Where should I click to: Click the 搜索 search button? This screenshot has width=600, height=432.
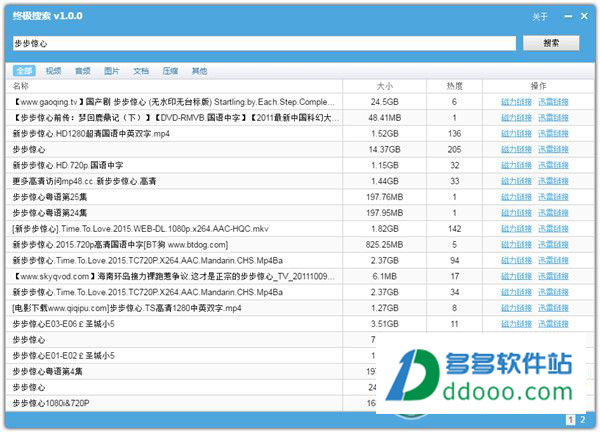click(x=551, y=43)
